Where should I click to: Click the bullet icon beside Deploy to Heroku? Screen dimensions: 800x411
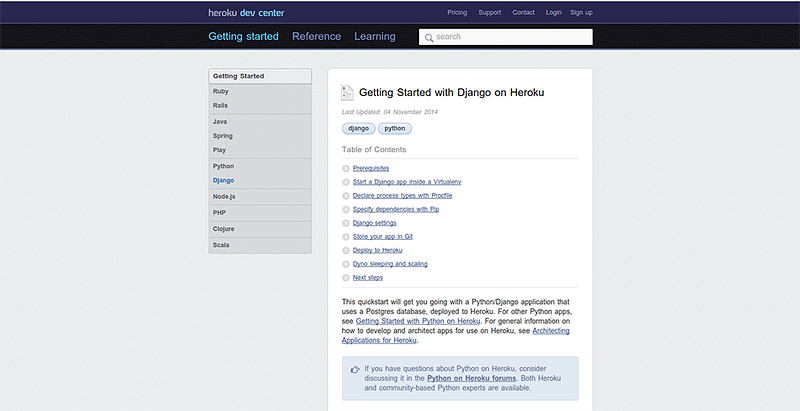tap(346, 250)
